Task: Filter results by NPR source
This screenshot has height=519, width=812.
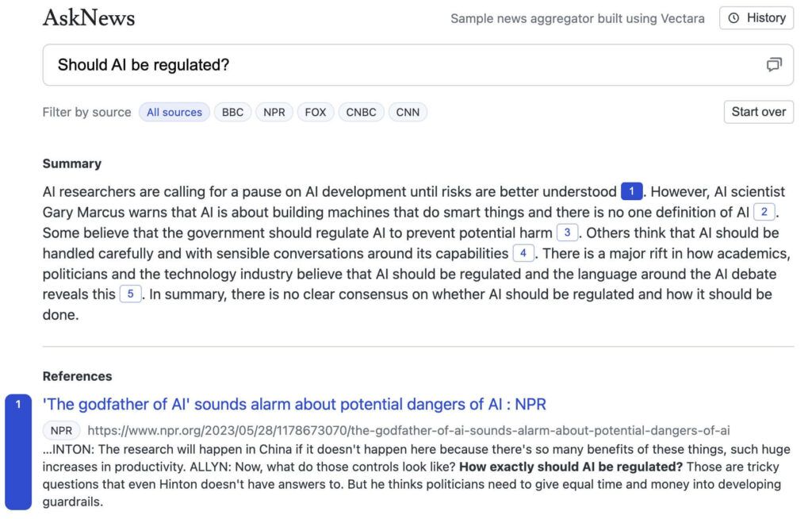Action: point(274,112)
